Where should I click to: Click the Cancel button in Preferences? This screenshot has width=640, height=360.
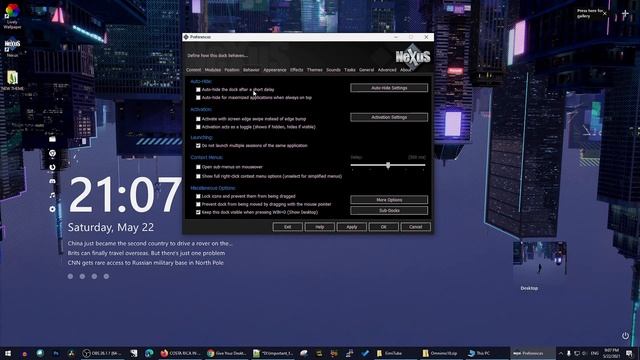click(416, 227)
